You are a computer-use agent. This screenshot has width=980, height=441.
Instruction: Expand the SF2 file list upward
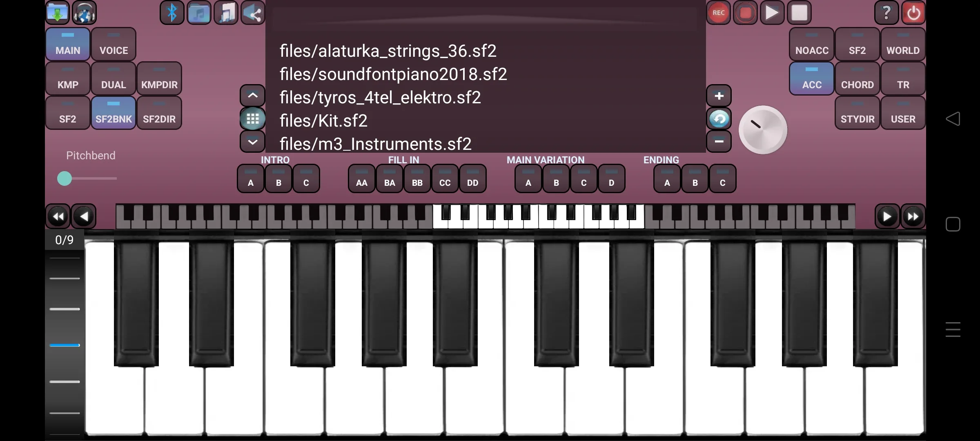point(252,96)
